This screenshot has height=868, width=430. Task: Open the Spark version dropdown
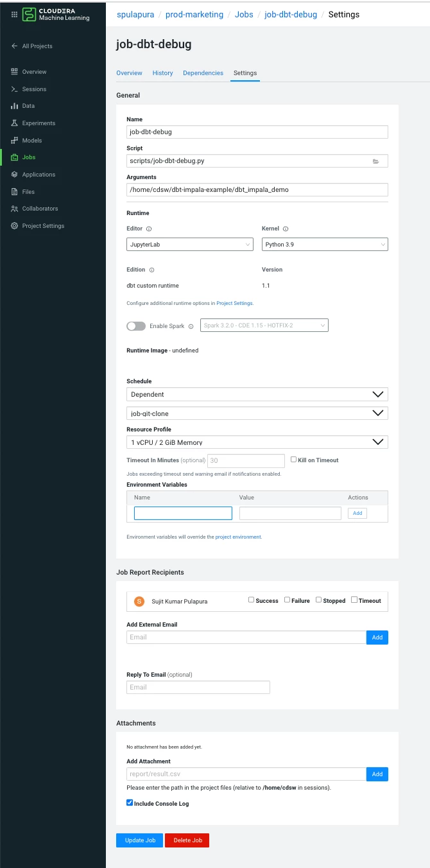tap(264, 325)
